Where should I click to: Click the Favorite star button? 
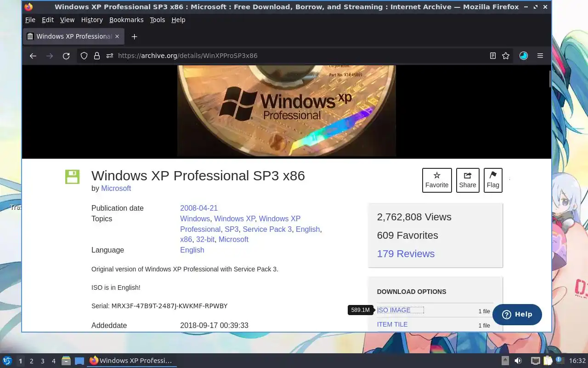click(x=437, y=180)
